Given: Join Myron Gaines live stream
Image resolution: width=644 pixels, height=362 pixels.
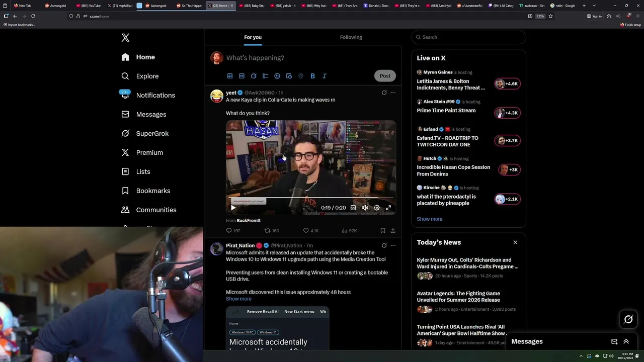Looking at the screenshot, I should pyautogui.click(x=468, y=80).
